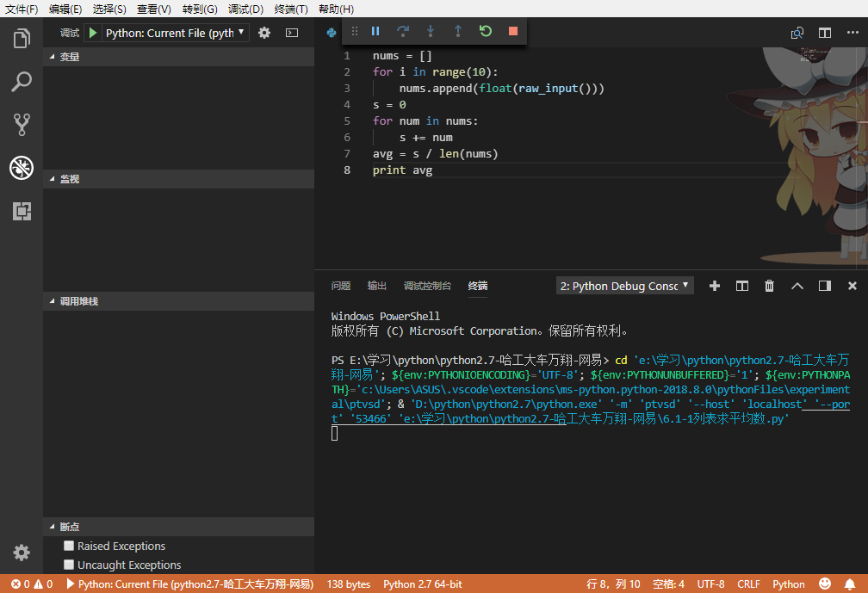Split the editor view
This screenshot has height=593, width=868.
click(x=825, y=33)
